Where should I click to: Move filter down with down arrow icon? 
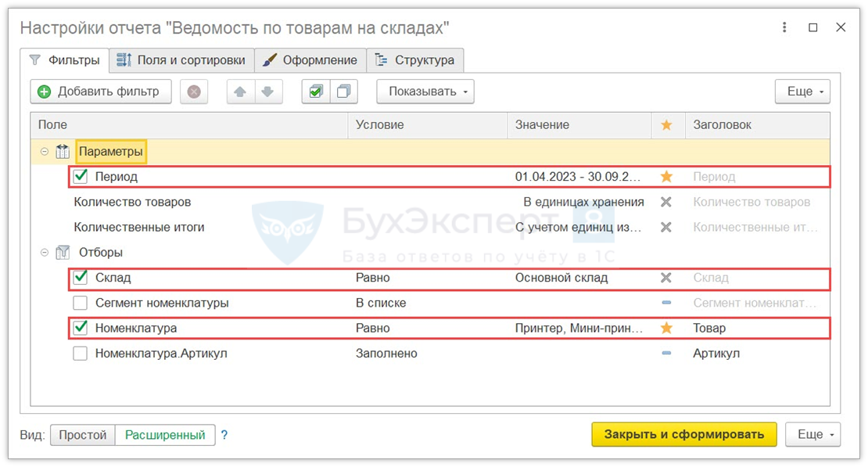pyautogui.click(x=268, y=92)
